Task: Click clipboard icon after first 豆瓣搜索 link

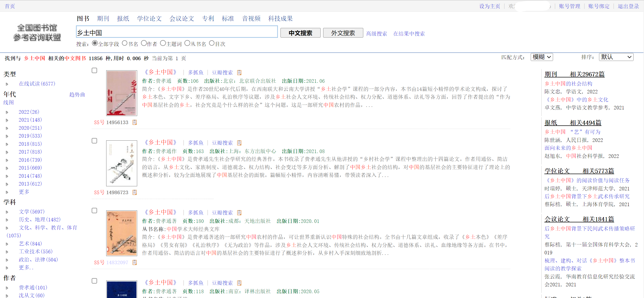Action: [x=239, y=73]
